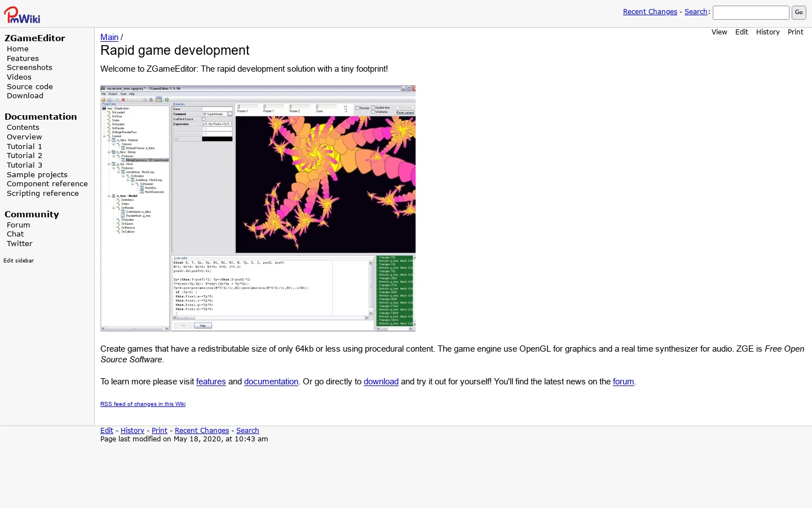The width and height of the screenshot is (812, 508).
Task: Open Features in the sidebar
Action: pyautogui.click(x=23, y=59)
